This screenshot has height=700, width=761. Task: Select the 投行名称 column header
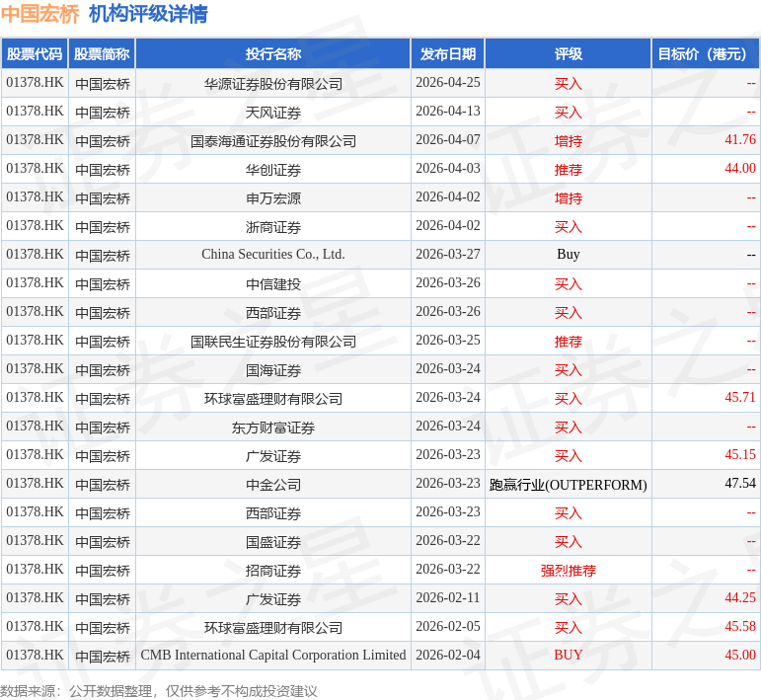[x=273, y=54]
